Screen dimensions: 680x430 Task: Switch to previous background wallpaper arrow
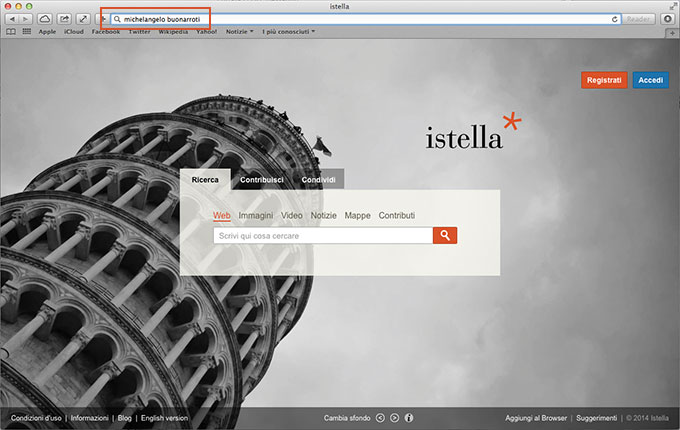(380, 418)
